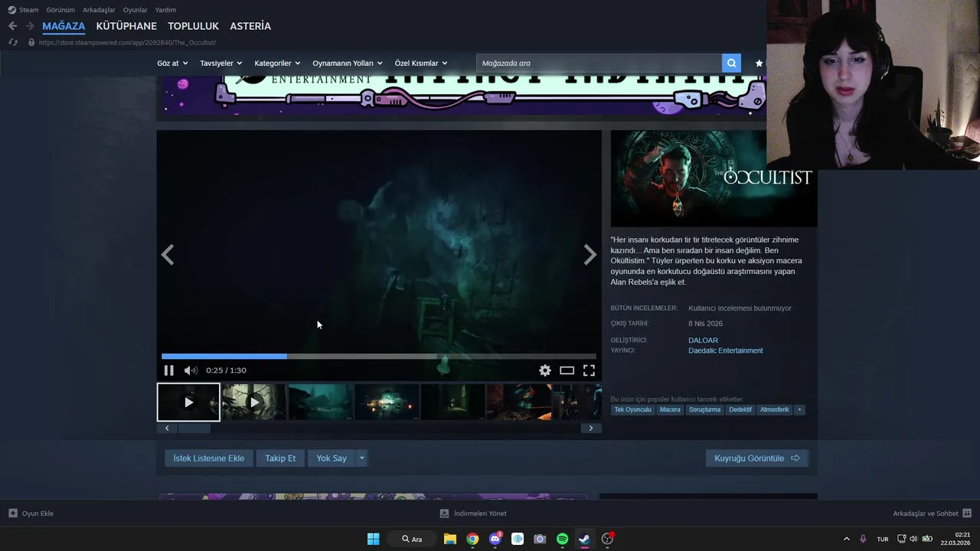This screenshot has height=551, width=980.
Task: Click the Dedektif tag
Action: [740, 410]
